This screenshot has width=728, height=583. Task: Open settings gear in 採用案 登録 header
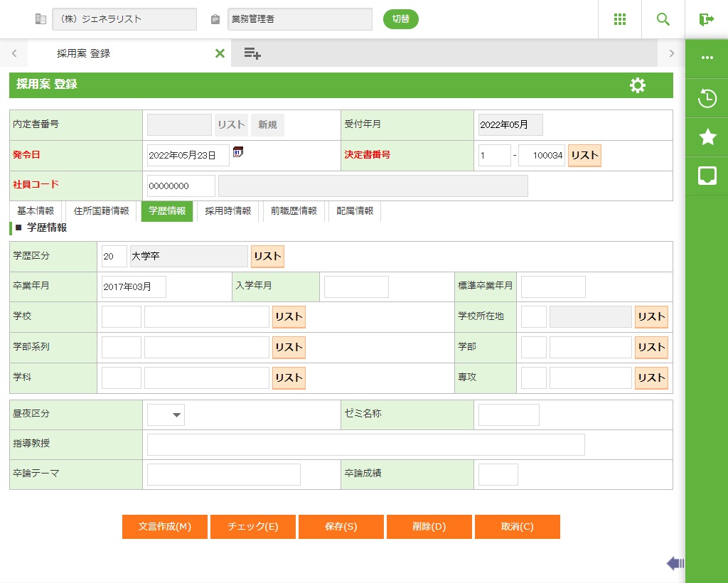point(638,85)
